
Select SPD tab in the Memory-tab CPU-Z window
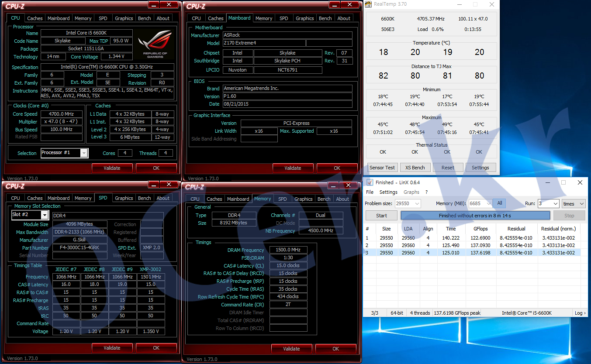[283, 199]
